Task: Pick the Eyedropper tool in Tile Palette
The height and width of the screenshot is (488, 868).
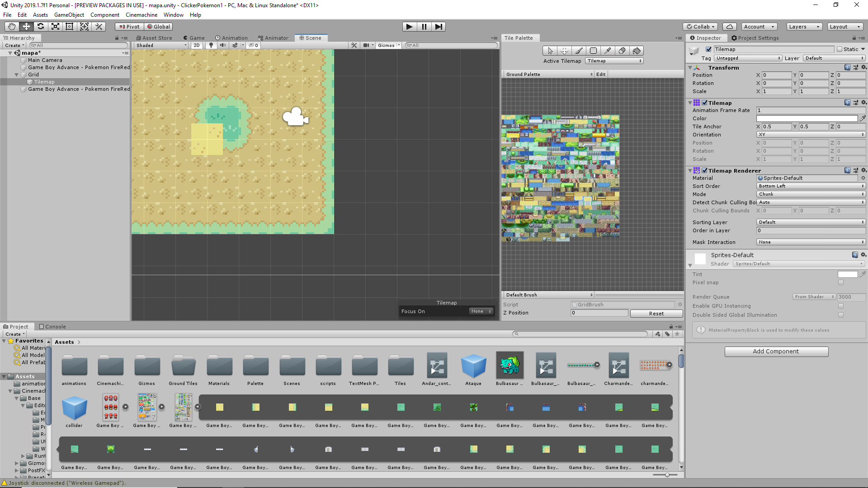Action: point(608,51)
